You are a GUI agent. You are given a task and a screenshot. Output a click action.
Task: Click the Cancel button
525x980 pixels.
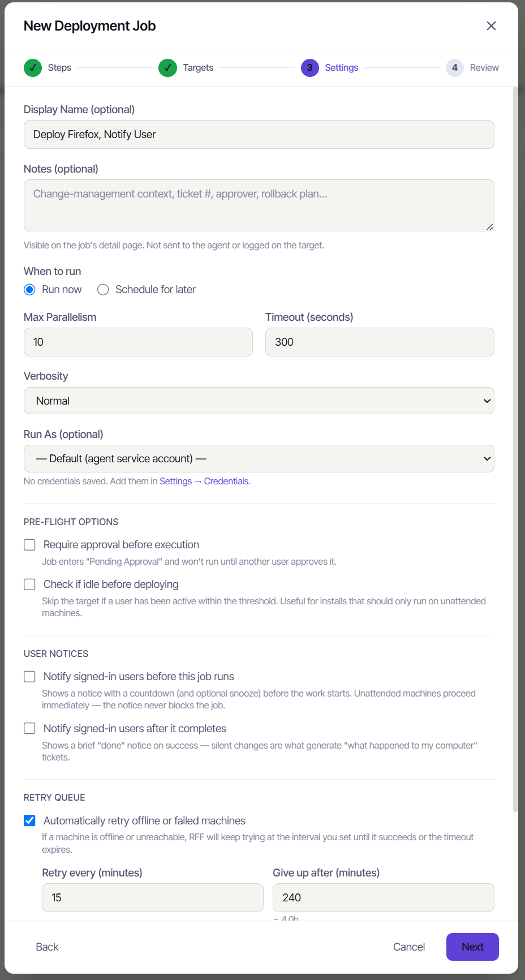409,947
